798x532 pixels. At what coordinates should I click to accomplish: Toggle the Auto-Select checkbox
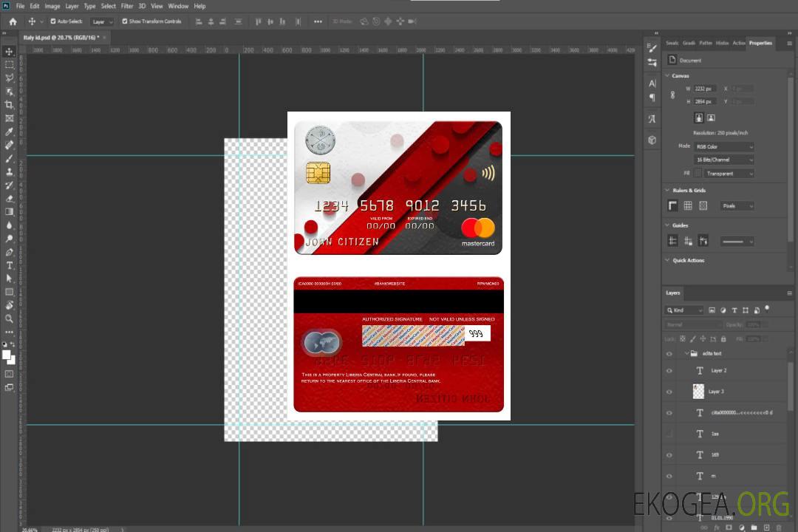point(53,21)
